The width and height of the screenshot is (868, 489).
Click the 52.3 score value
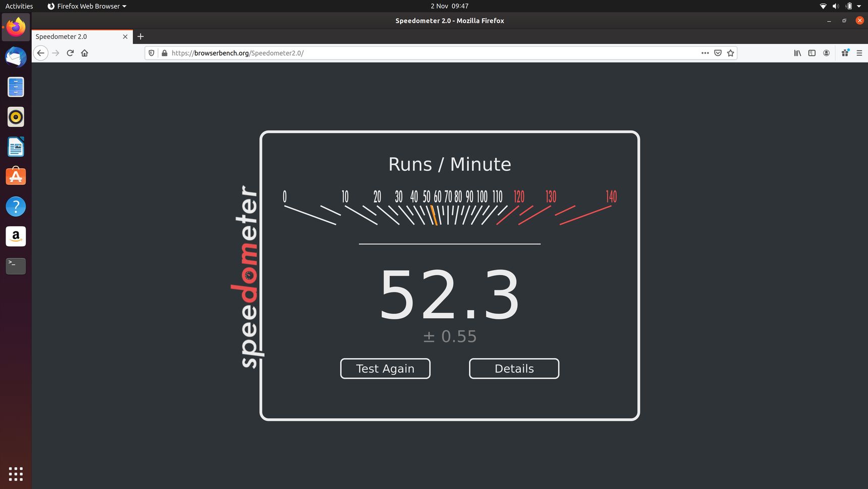449,296
